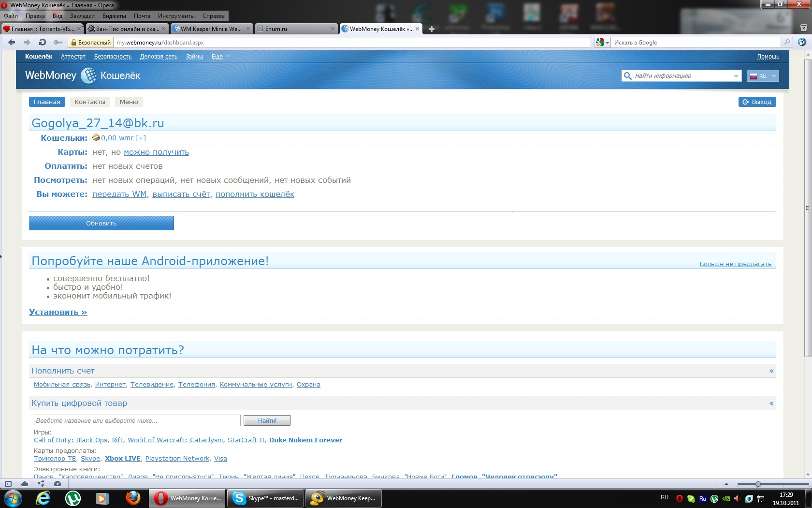Switch to the Ван-Пис онлайн browser tab

click(127, 29)
